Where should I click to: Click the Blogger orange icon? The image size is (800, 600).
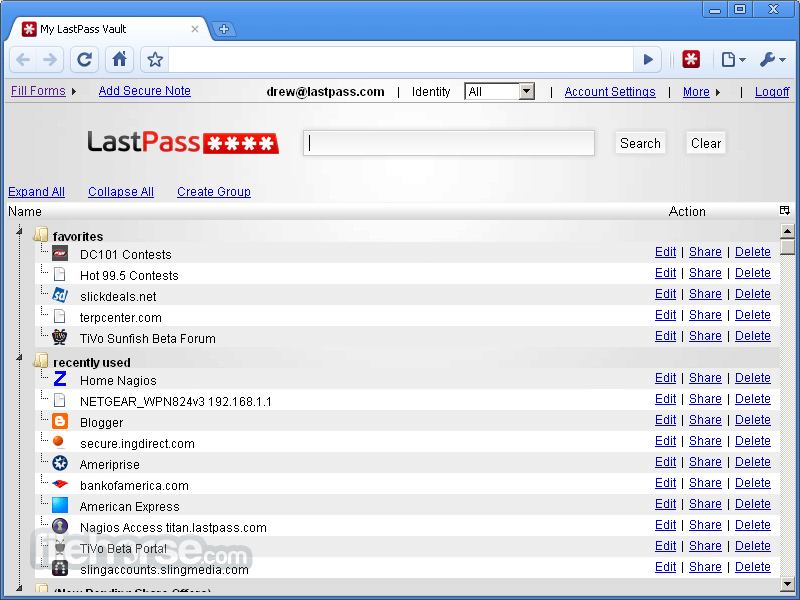[x=60, y=421]
